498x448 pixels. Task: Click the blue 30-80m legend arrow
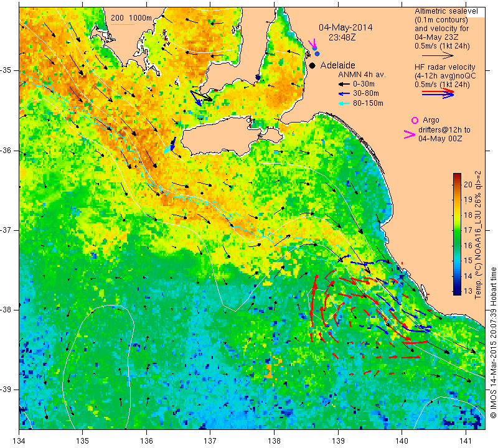pyautogui.click(x=344, y=94)
